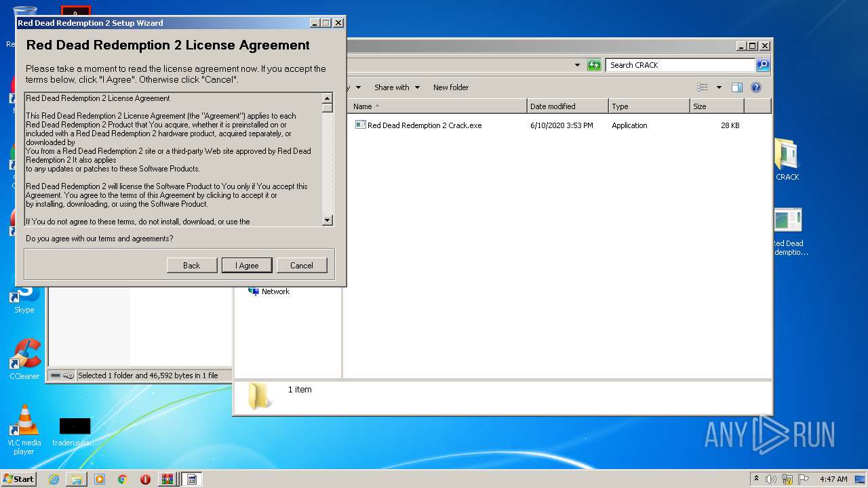This screenshot has width=868, height=488.
Task: Open the CRACK folder on the desktop
Action: [x=787, y=160]
